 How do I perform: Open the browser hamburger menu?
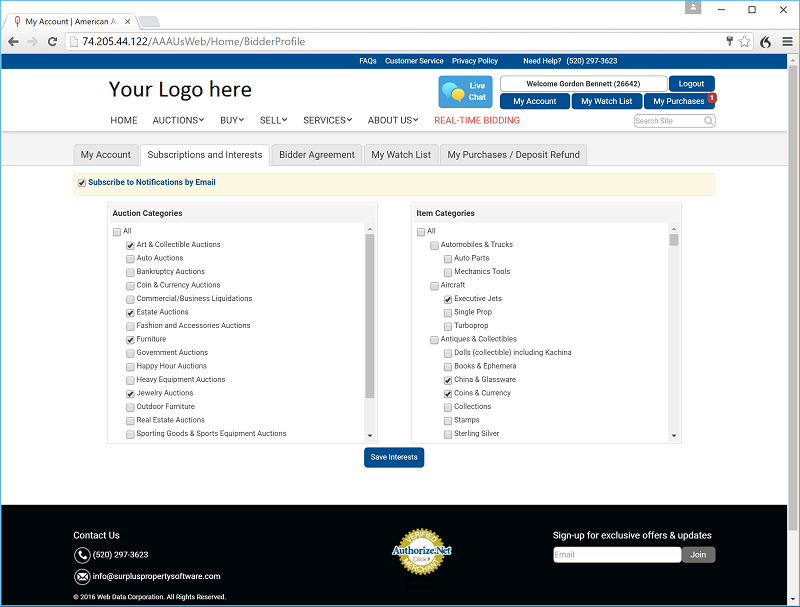coord(787,42)
